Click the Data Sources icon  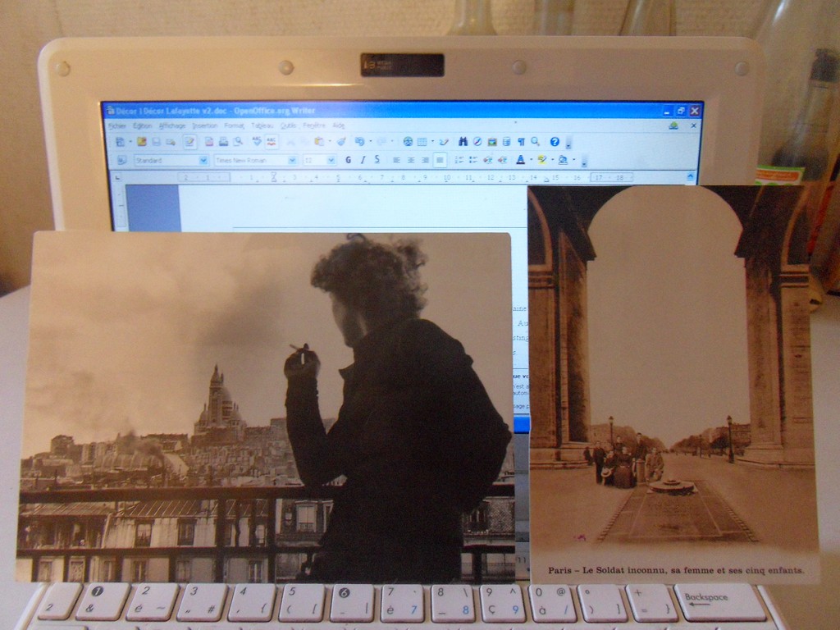click(506, 142)
